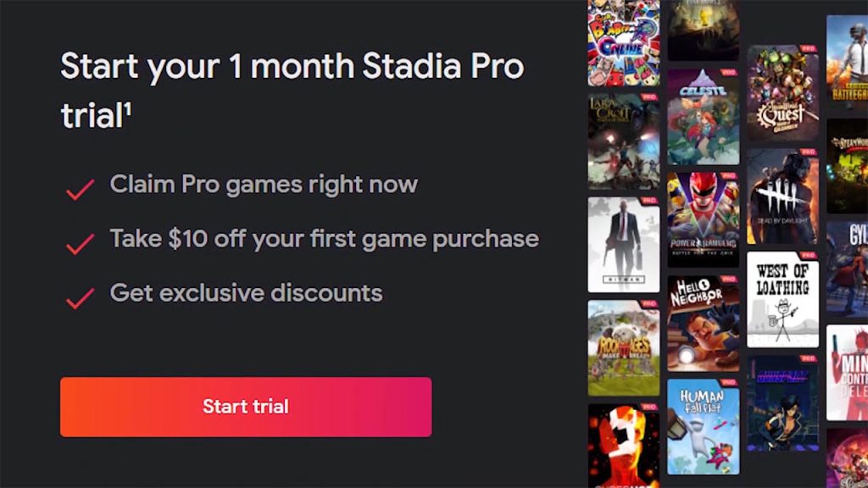Open the SteamWorld Quest thumbnail

782,92
